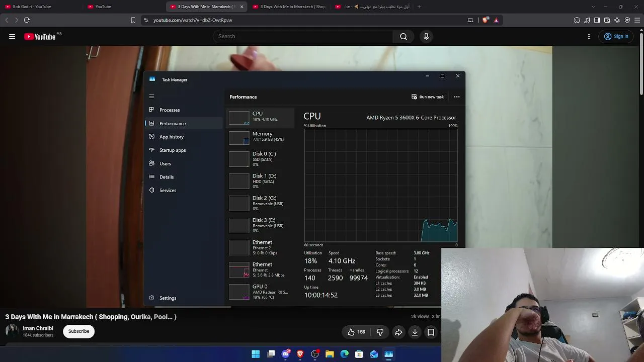The height and width of the screenshot is (362, 644).
Task: Bookmark this page in the browser
Action: 133,20
